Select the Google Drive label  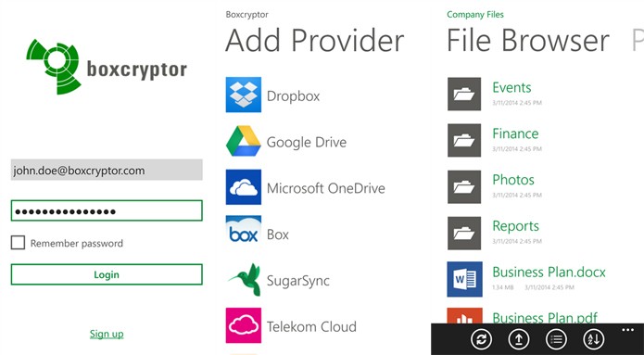(307, 142)
